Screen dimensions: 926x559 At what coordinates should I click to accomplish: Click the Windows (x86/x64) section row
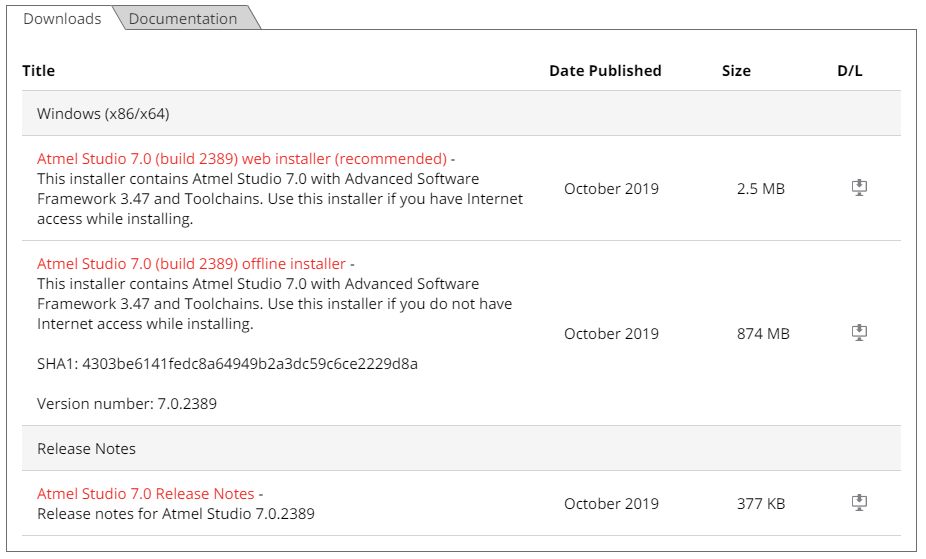461,113
